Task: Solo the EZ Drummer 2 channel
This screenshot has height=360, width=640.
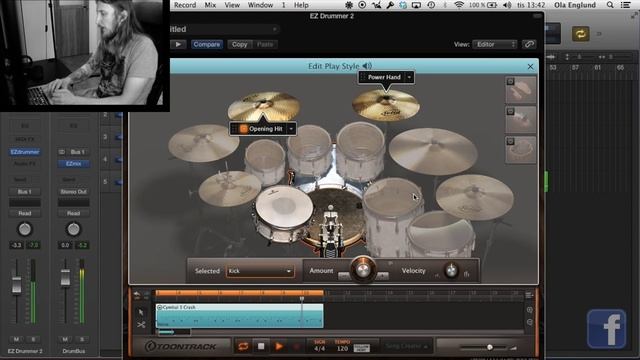Action: pos(33,339)
